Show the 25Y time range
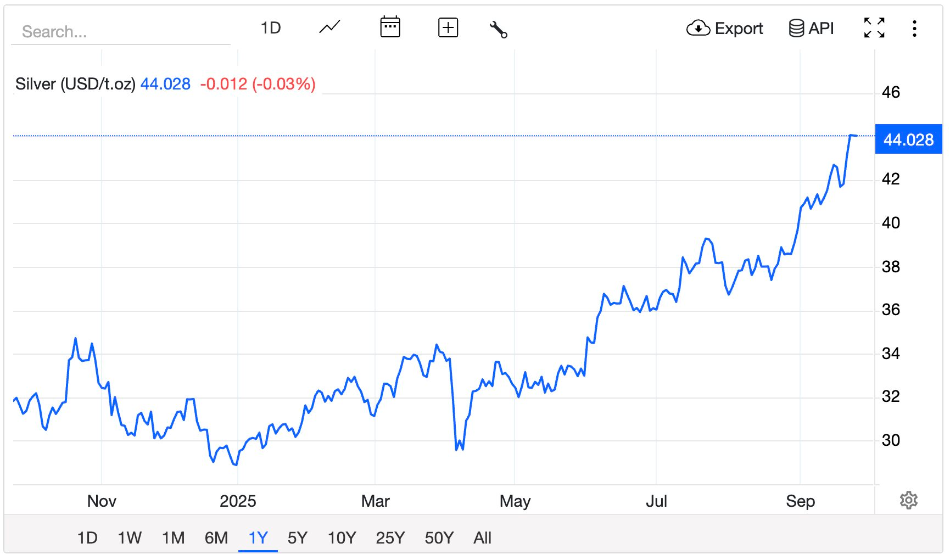This screenshot has height=560, width=950. 390,537
